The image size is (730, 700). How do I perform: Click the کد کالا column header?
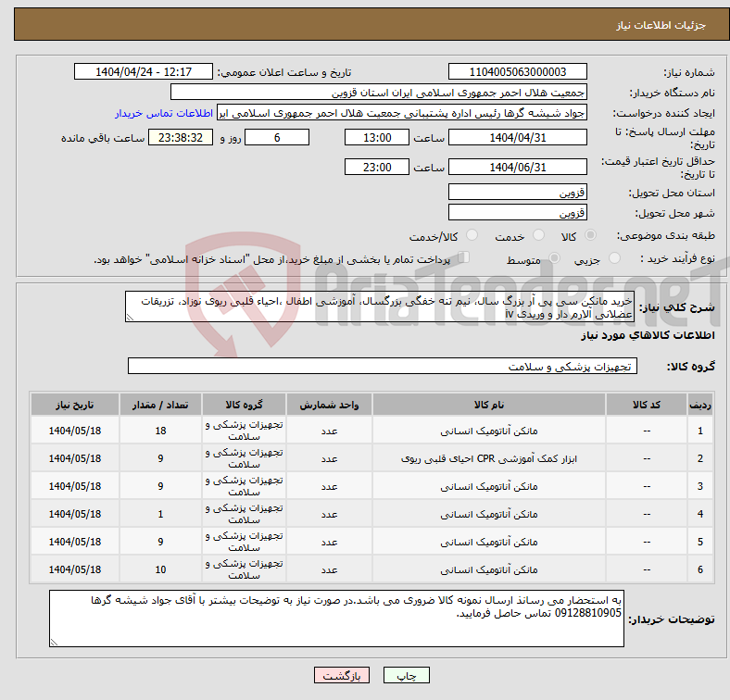coord(647,405)
